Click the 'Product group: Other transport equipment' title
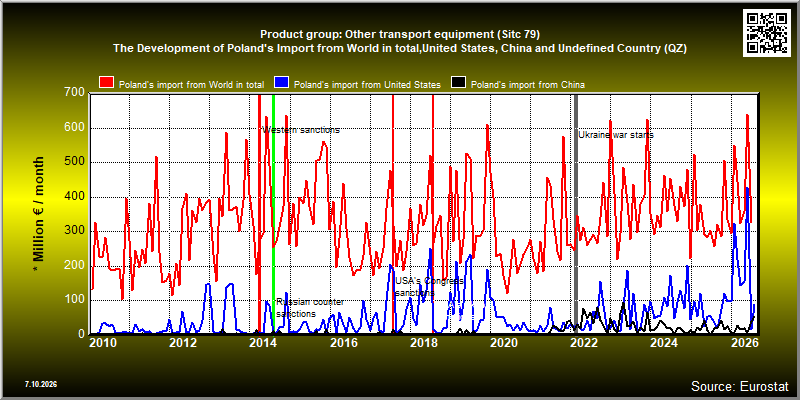The height and width of the screenshot is (400, 800). point(400,34)
